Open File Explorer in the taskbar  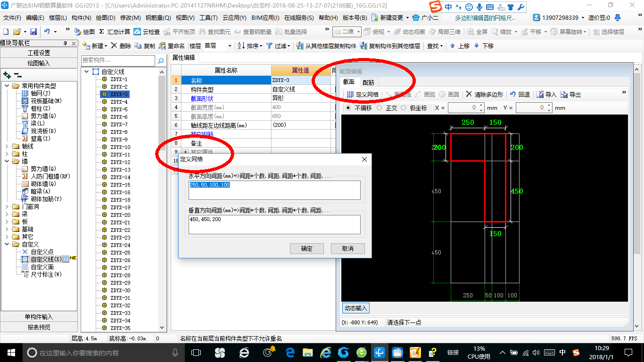[x=308, y=352]
